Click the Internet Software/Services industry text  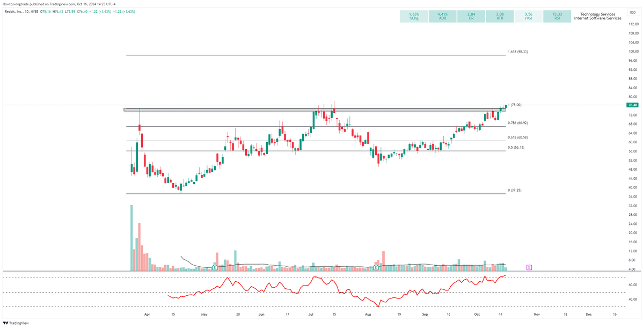597,19
